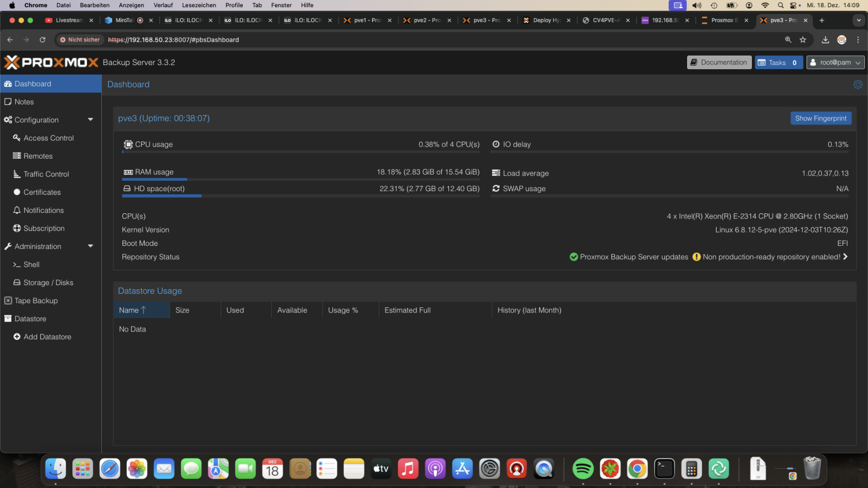Open the Lesezeichen menu
This screenshot has height=488, width=868.
tap(199, 5)
